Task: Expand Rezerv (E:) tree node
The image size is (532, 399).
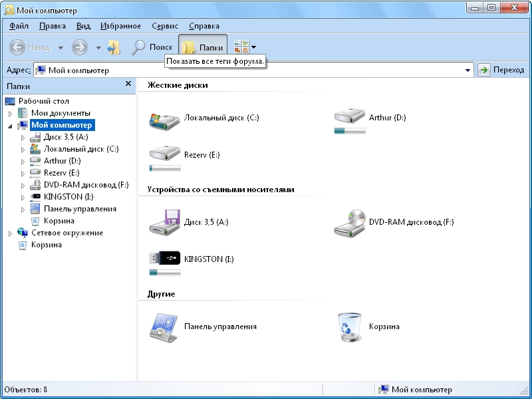Action: (x=23, y=174)
